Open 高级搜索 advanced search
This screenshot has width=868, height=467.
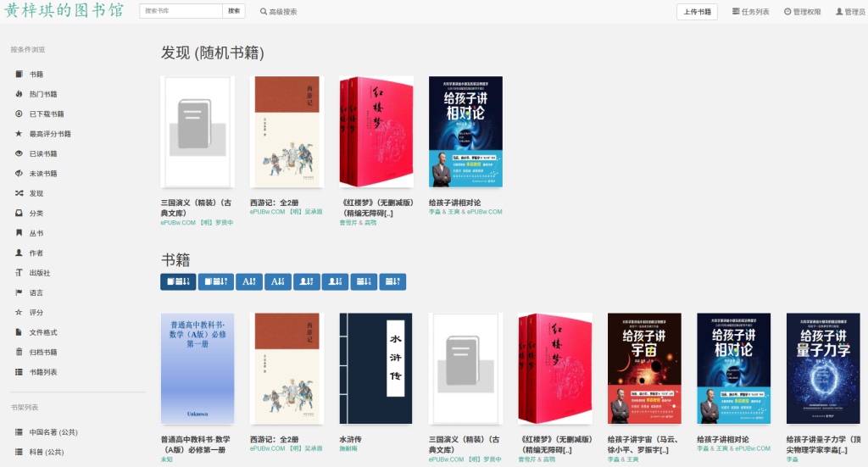278,12
